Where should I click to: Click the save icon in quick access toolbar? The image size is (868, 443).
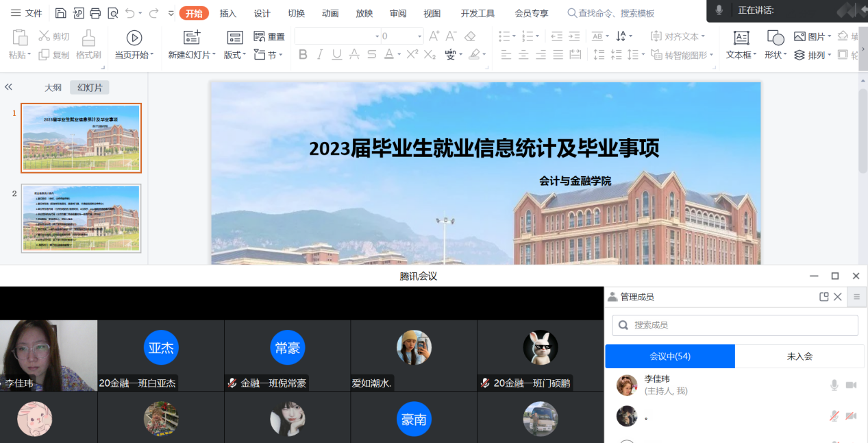coord(61,13)
